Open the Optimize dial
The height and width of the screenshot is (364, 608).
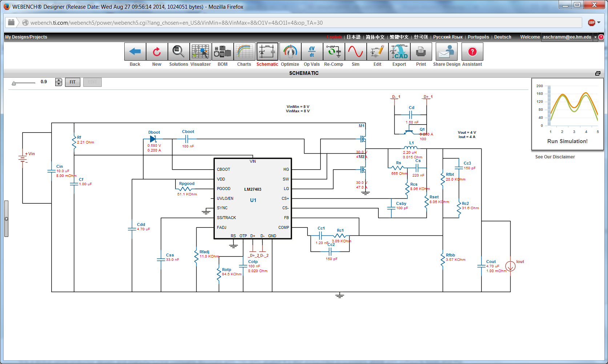[x=290, y=52]
